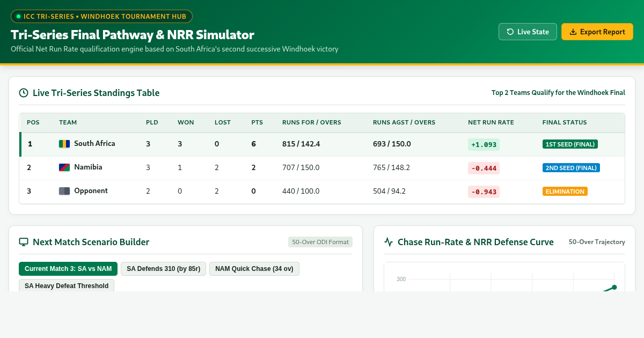
Task: Click the 50-Over Trajectory label
Action: click(597, 242)
